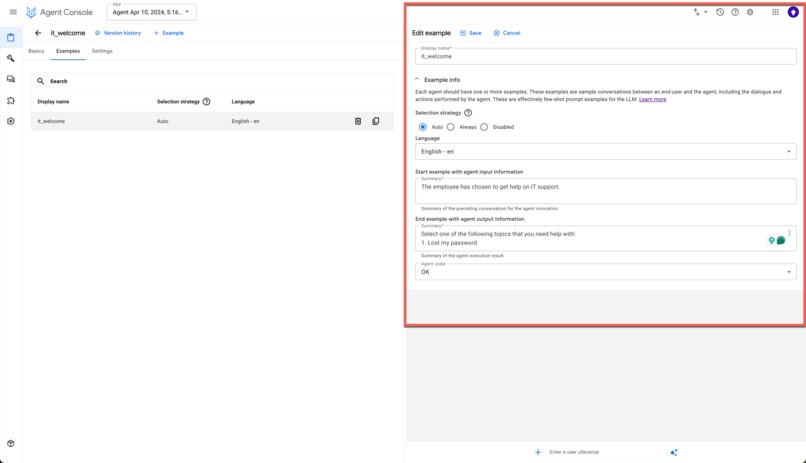Cancel editing the example

(507, 33)
